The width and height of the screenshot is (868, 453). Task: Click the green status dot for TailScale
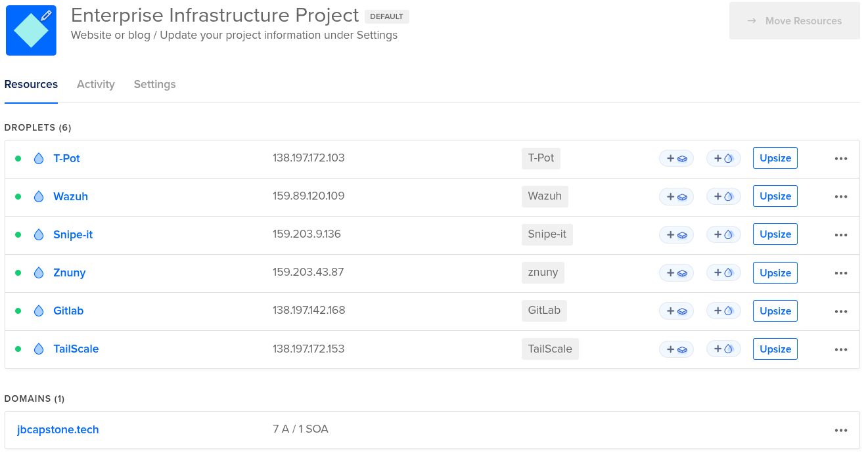(x=18, y=349)
